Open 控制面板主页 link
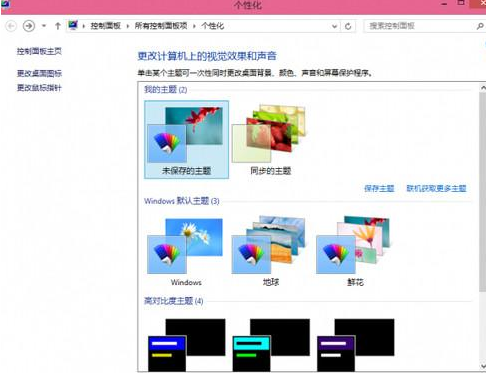This screenshot has width=486, height=375. tap(39, 51)
